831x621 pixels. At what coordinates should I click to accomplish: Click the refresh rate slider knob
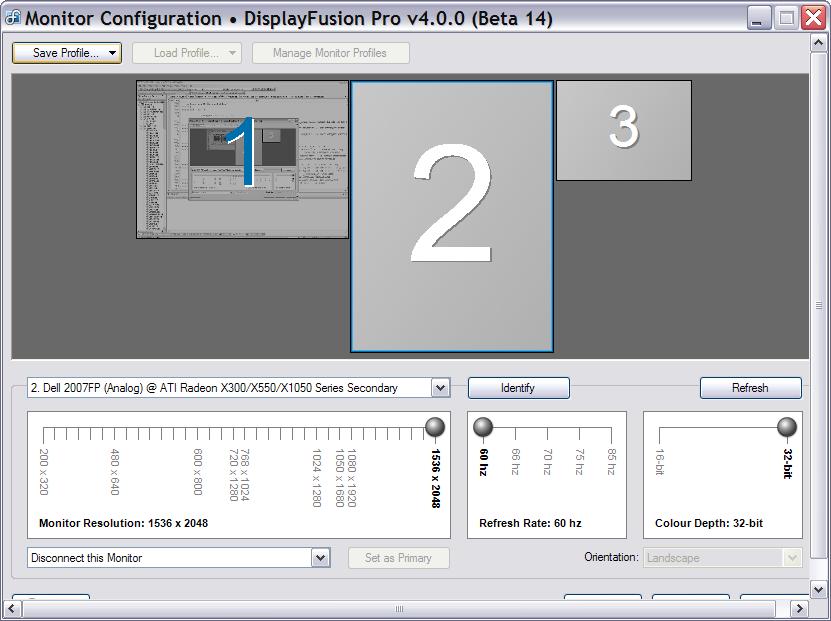[483, 428]
